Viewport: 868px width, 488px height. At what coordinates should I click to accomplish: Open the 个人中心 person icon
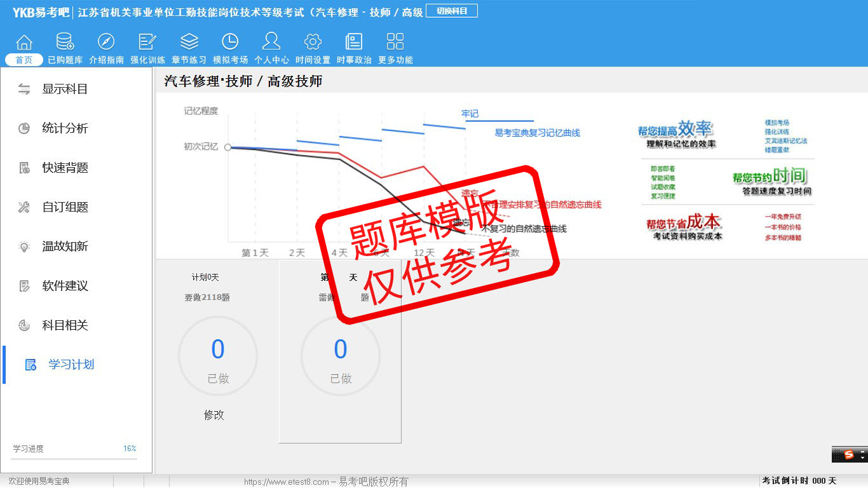tap(271, 42)
